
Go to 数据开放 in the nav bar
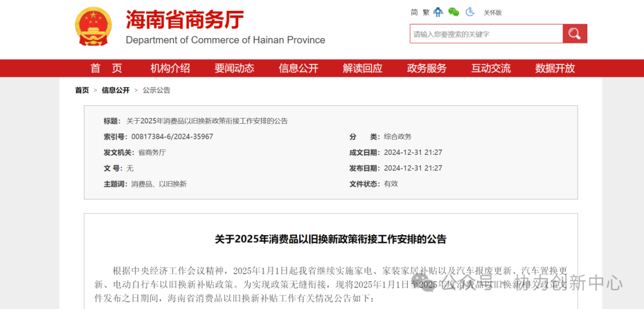coord(555,68)
